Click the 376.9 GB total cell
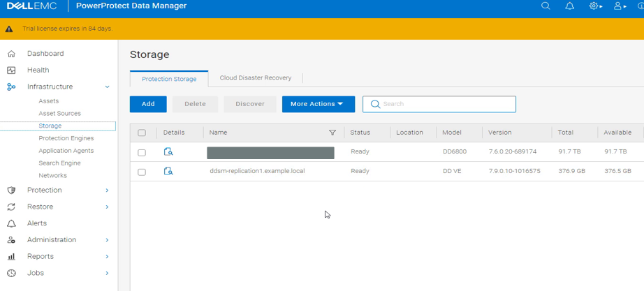The image size is (644, 291). (572, 171)
